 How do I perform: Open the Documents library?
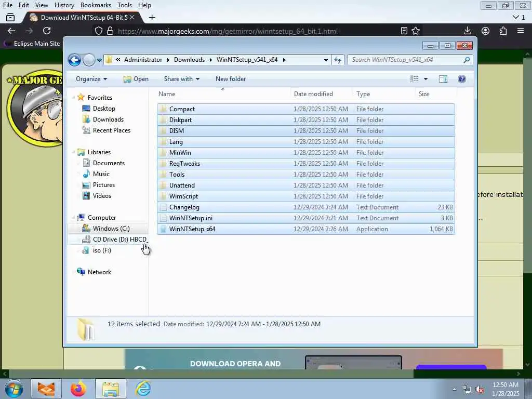pyautogui.click(x=109, y=163)
